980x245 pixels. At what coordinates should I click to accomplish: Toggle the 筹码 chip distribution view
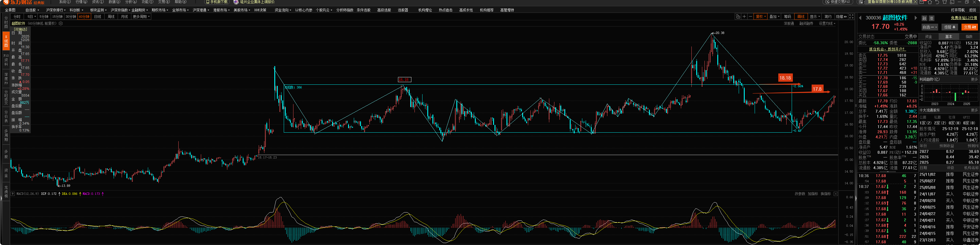click(787, 16)
